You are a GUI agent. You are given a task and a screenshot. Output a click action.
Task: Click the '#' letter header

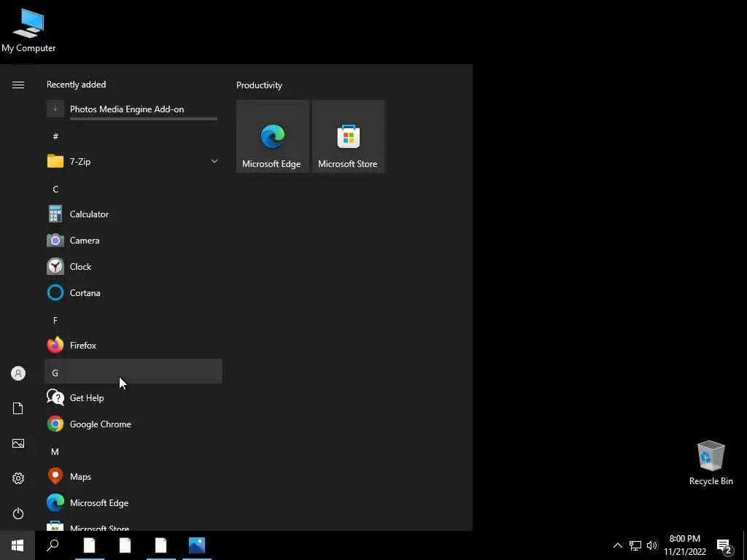coord(133,136)
